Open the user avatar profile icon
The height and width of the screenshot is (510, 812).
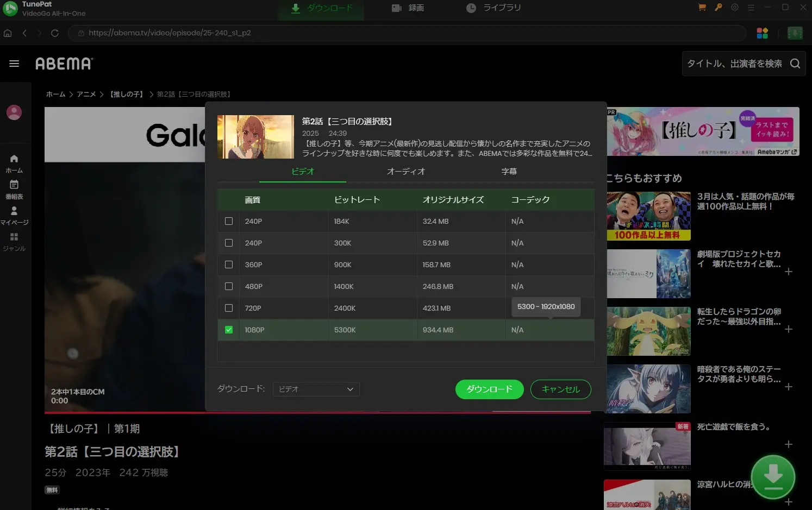(x=14, y=112)
